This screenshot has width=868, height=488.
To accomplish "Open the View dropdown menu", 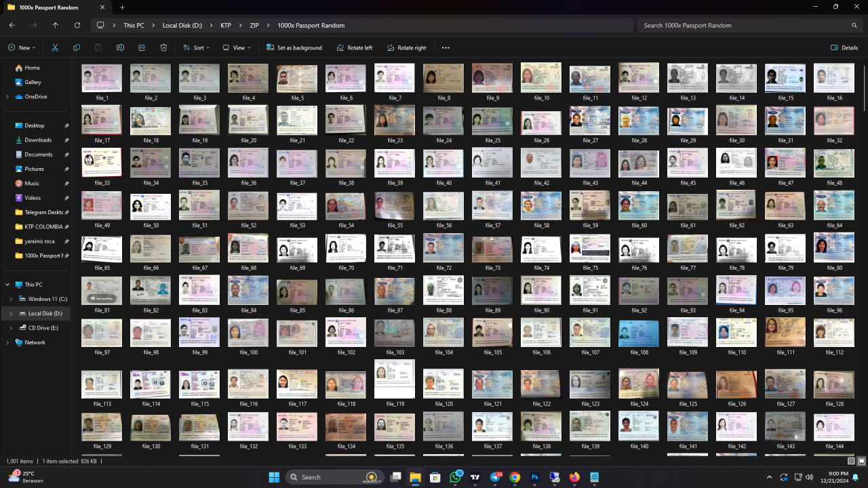I will [x=237, y=47].
